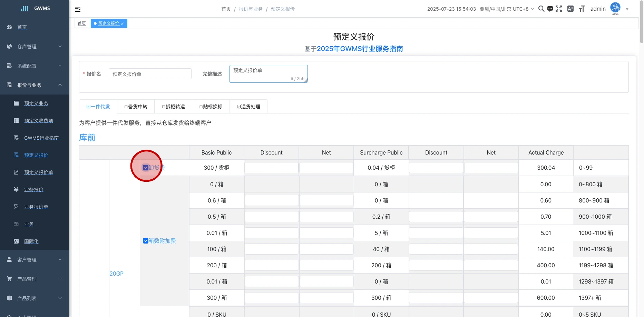Open the timezone dropdown 亚洲/中国/北京
644x317 pixels.
[x=507, y=9]
